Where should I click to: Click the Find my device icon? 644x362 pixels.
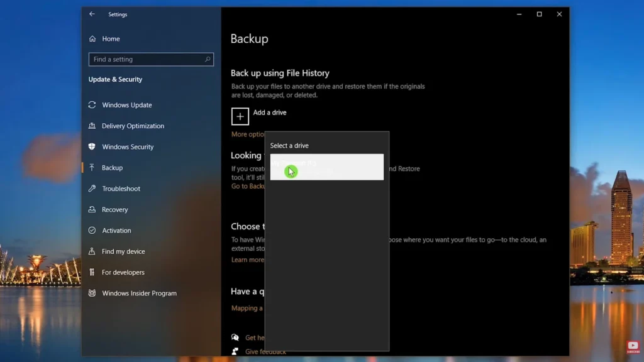point(92,251)
